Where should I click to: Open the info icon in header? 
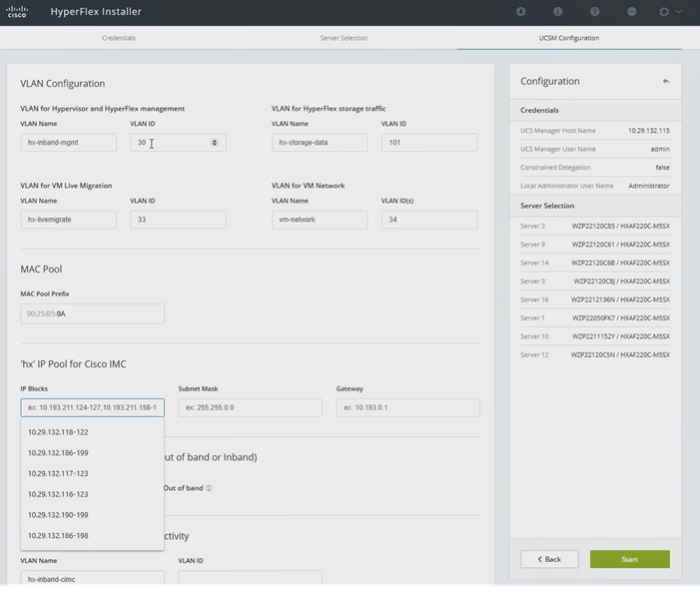pos(557,12)
